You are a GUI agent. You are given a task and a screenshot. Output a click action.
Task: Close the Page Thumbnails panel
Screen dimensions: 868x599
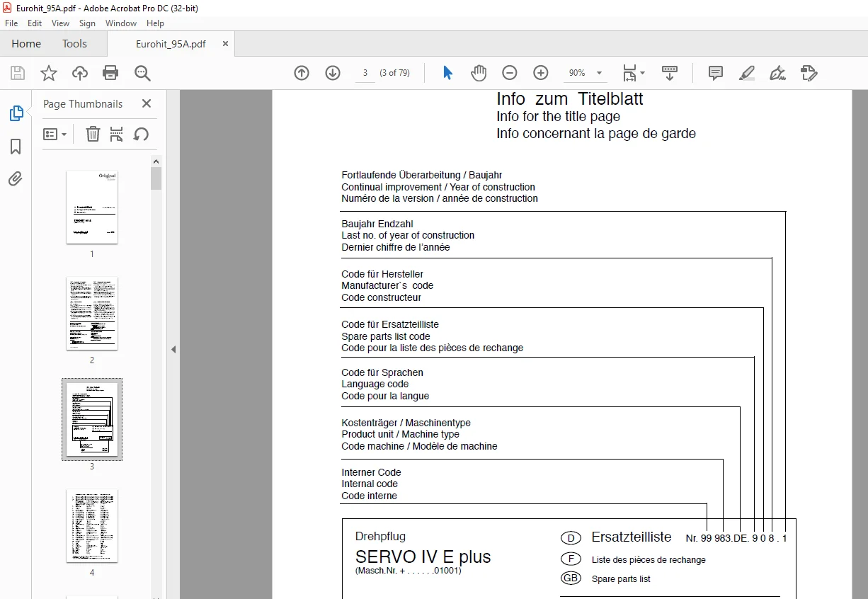coord(147,103)
